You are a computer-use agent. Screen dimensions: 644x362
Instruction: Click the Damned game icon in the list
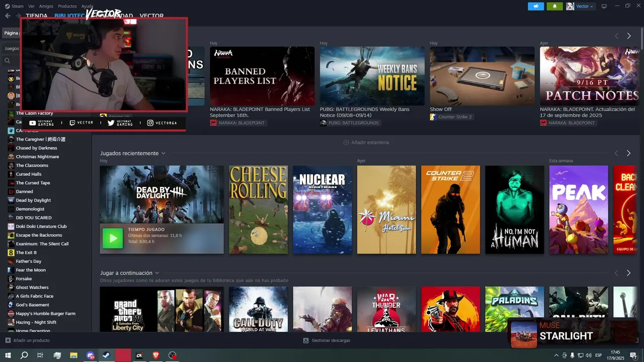11,192
